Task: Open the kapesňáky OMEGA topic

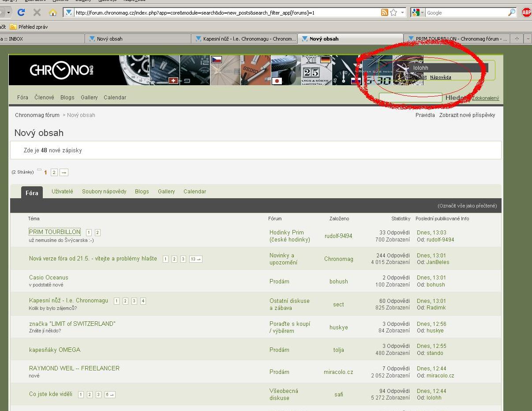Action: (x=55, y=350)
